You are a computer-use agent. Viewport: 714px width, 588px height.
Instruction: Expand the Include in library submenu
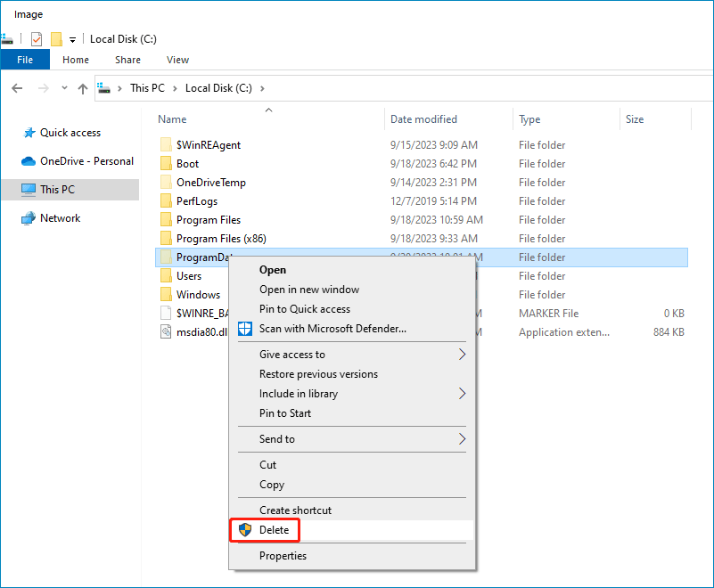(x=351, y=394)
